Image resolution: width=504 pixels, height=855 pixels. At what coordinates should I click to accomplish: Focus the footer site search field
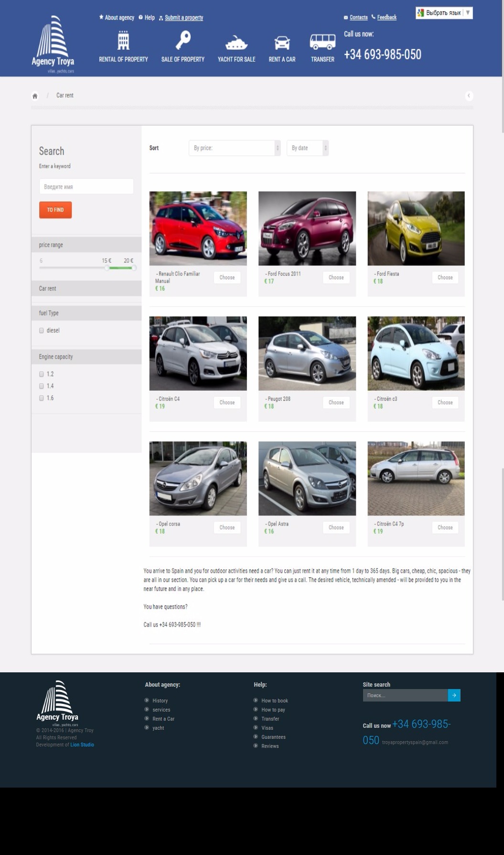click(x=405, y=695)
